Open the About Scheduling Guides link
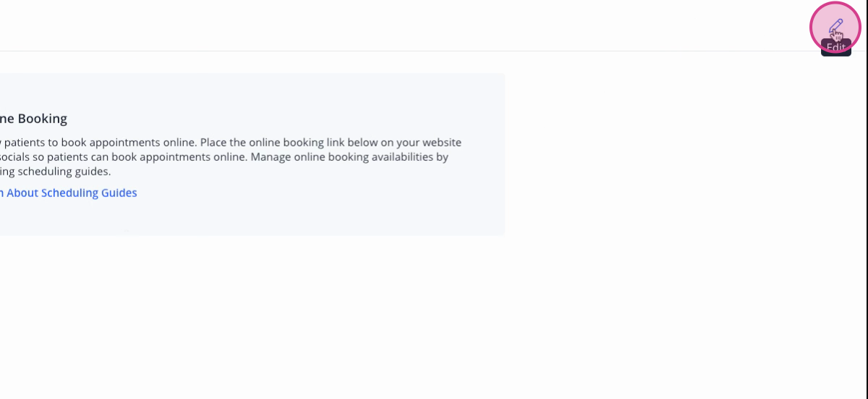 click(69, 193)
